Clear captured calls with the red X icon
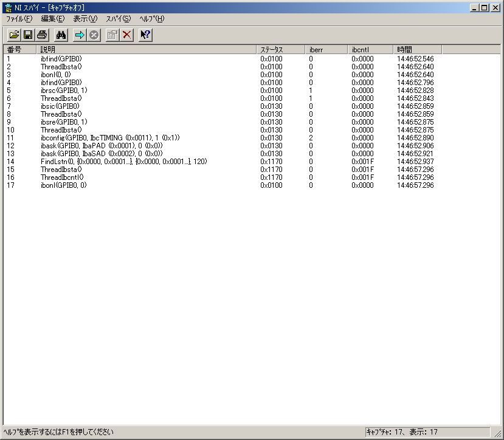 pyautogui.click(x=126, y=35)
